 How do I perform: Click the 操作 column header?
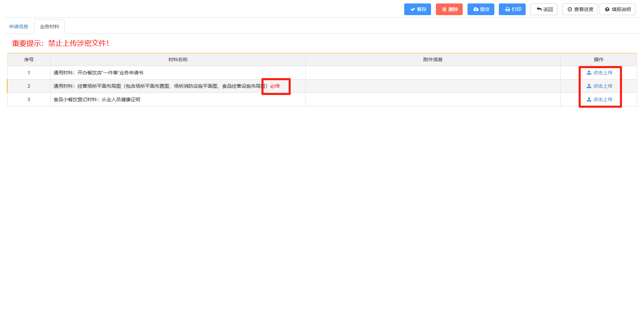coord(598,60)
